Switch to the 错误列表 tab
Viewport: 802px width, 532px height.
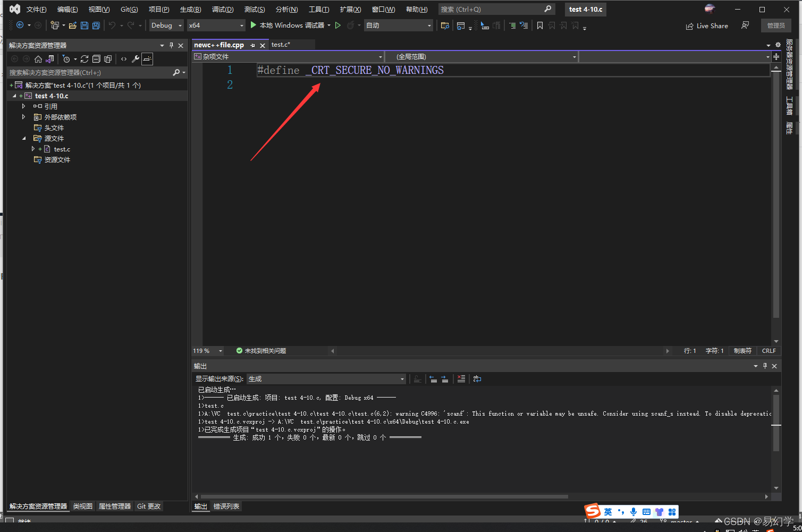click(226, 506)
